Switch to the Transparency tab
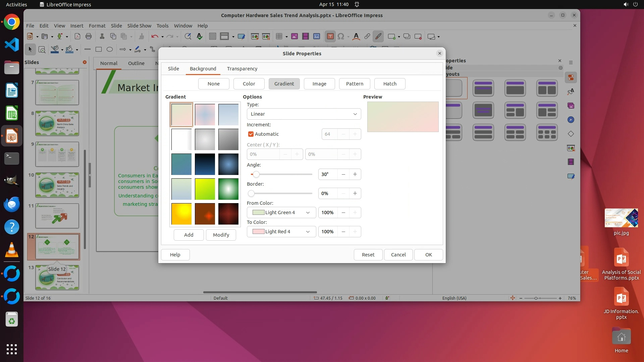644x362 pixels. [242, 69]
